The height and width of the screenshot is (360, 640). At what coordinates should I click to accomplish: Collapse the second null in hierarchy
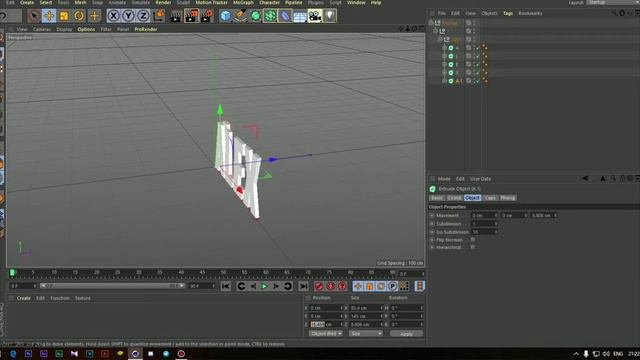[x=436, y=31]
